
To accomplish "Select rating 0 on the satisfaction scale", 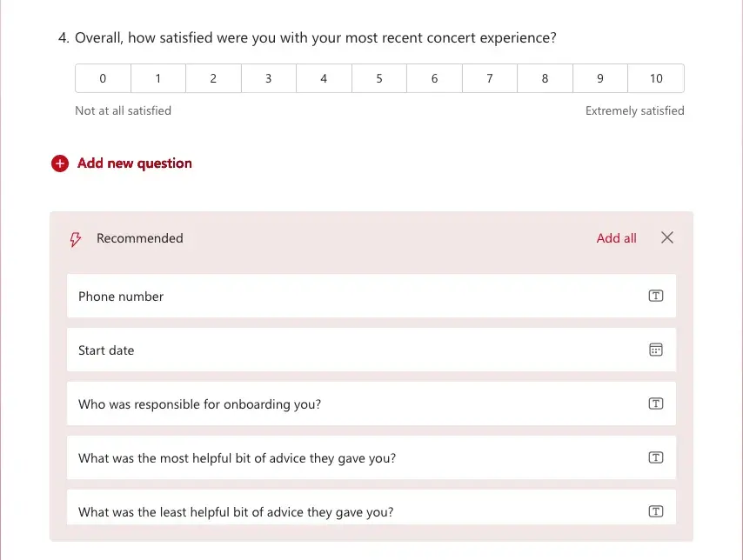I will pos(102,77).
